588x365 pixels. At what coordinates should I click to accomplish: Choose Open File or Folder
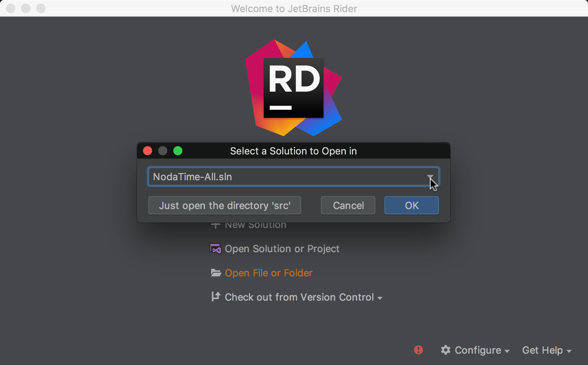(x=269, y=273)
